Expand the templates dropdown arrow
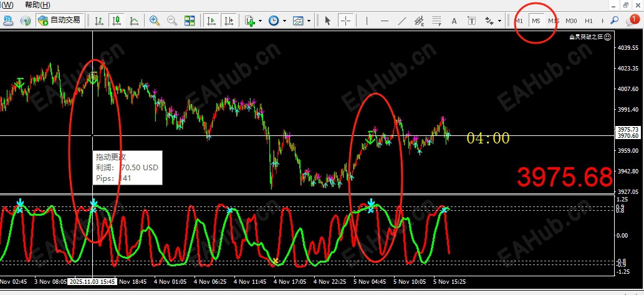The width and height of the screenshot is (644, 295). [x=309, y=21]
